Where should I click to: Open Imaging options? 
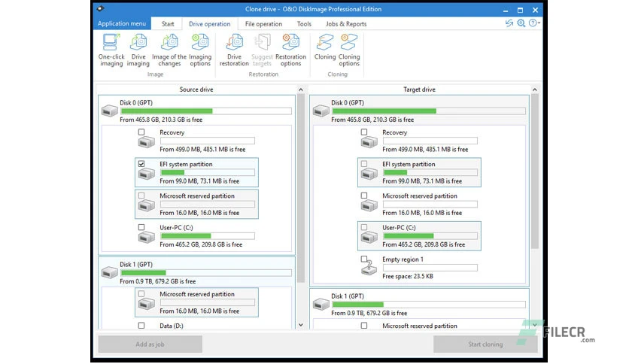(x=200, y=50)
